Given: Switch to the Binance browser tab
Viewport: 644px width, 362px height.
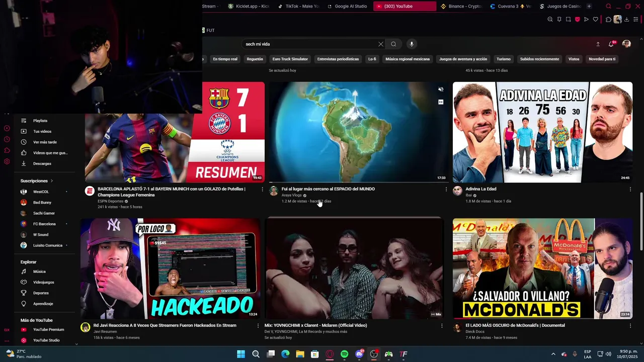Looking at the screenshot, I should [x=461, y=7].
